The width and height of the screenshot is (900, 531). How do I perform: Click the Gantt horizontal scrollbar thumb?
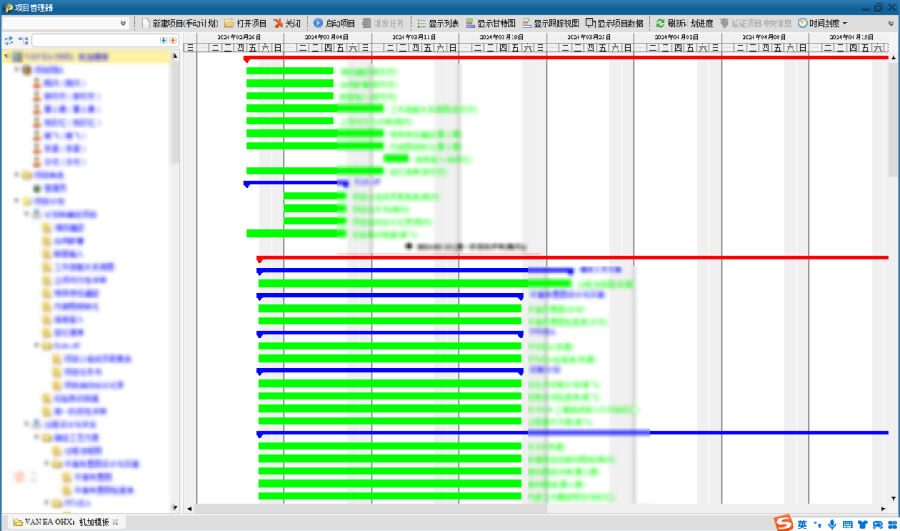click(371, 509)
